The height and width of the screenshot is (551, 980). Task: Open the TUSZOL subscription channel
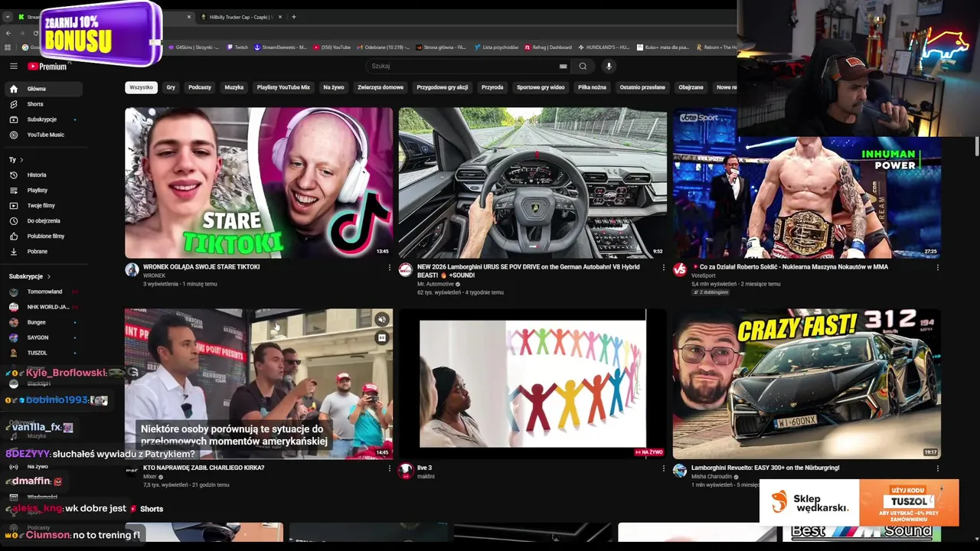[43, 353]
